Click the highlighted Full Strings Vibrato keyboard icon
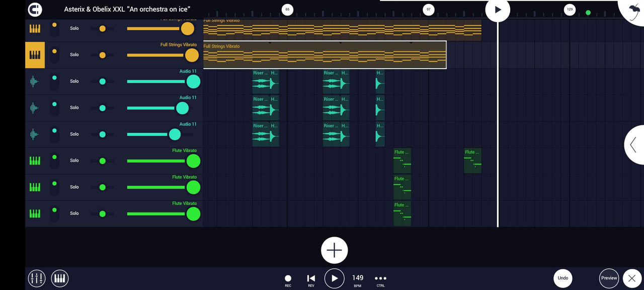 [x=35, y=55]
